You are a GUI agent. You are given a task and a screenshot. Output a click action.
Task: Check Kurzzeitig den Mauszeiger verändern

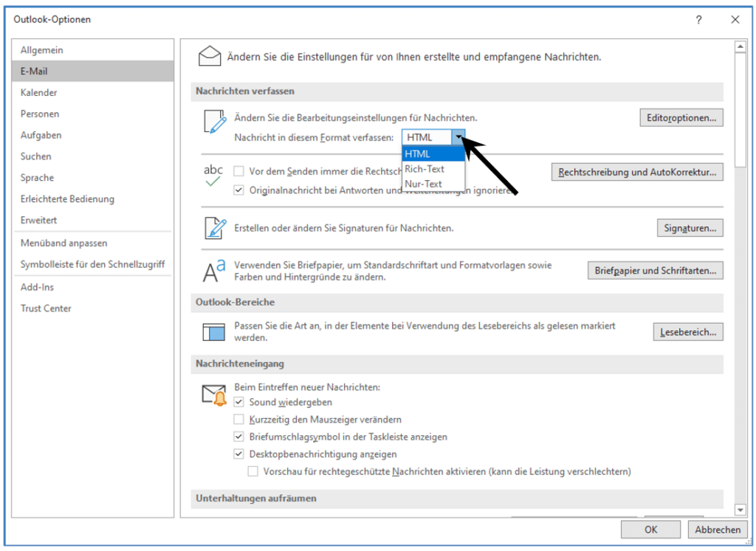pyautogui.click(x=238, y=419)
